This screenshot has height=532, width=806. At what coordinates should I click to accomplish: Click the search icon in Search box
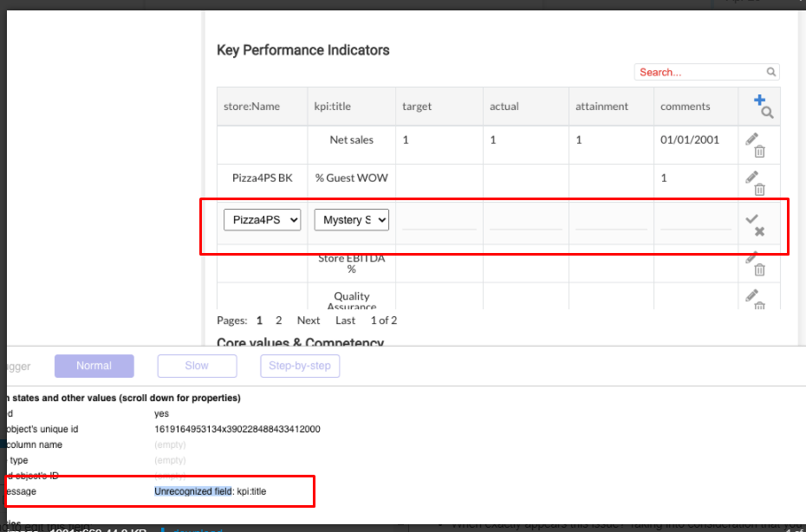point(771,72)
